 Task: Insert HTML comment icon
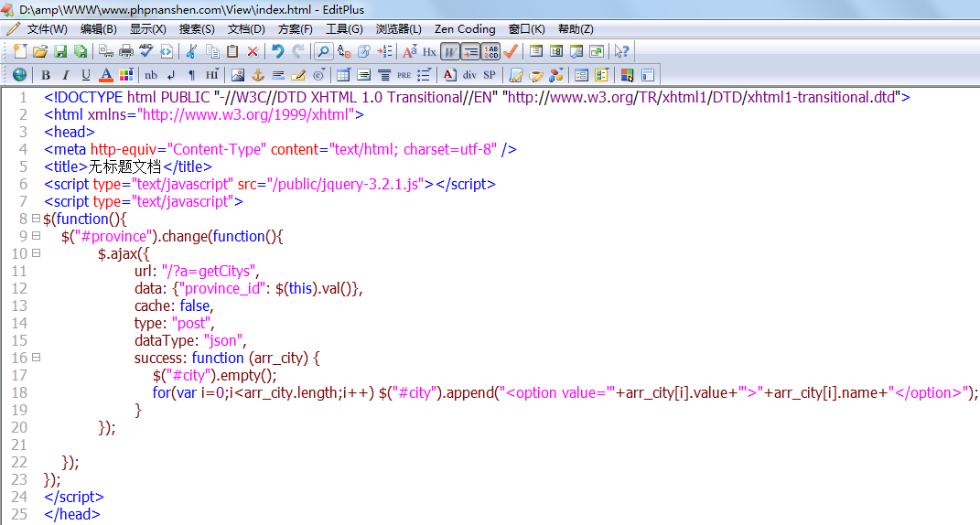point(298,75)
